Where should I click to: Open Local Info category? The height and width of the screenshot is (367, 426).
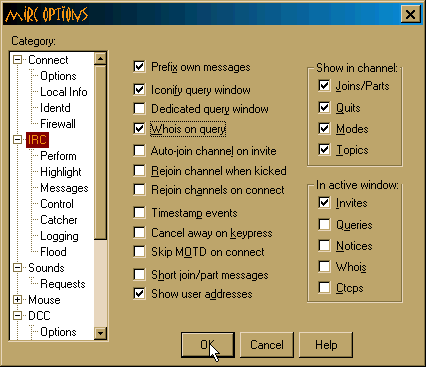point(64,92)
